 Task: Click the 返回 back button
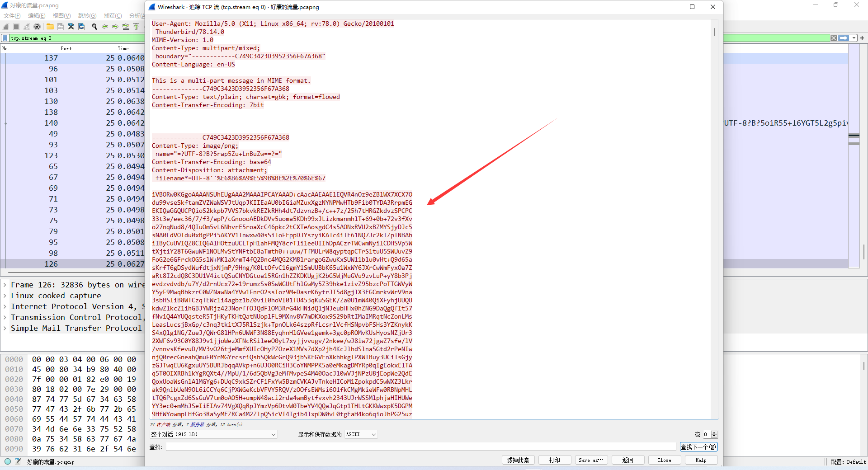628,460
